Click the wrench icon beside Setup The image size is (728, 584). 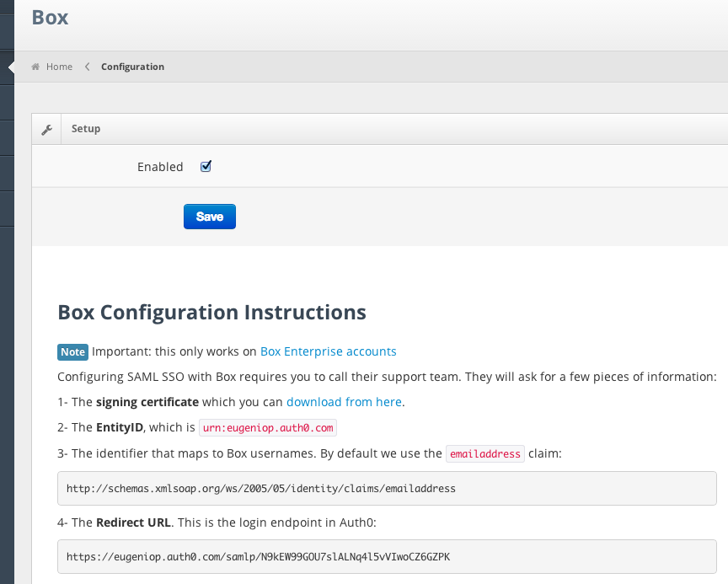(x=47, y=129)
